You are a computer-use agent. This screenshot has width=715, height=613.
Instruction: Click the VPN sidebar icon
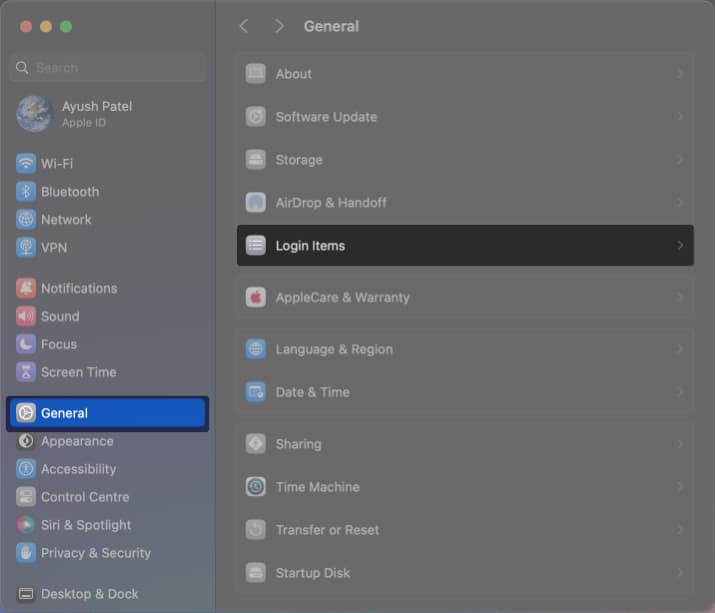[x=26, y=247]
